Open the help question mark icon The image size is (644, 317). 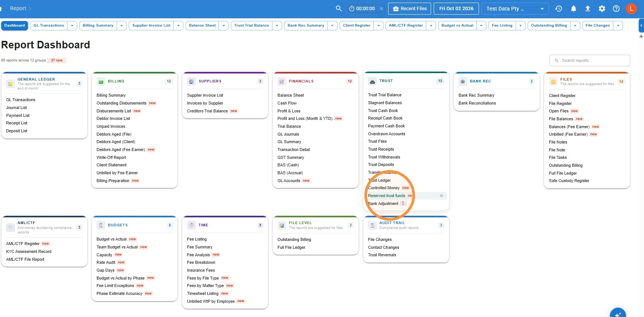[x=616, y=8]
